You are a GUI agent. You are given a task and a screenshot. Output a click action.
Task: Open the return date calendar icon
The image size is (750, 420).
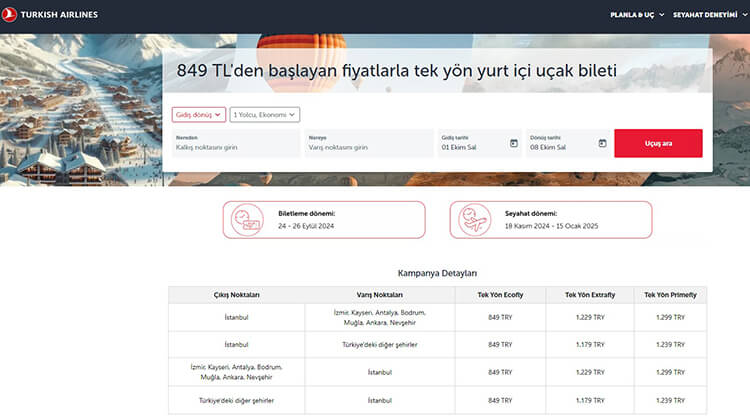tap(602, 143)
